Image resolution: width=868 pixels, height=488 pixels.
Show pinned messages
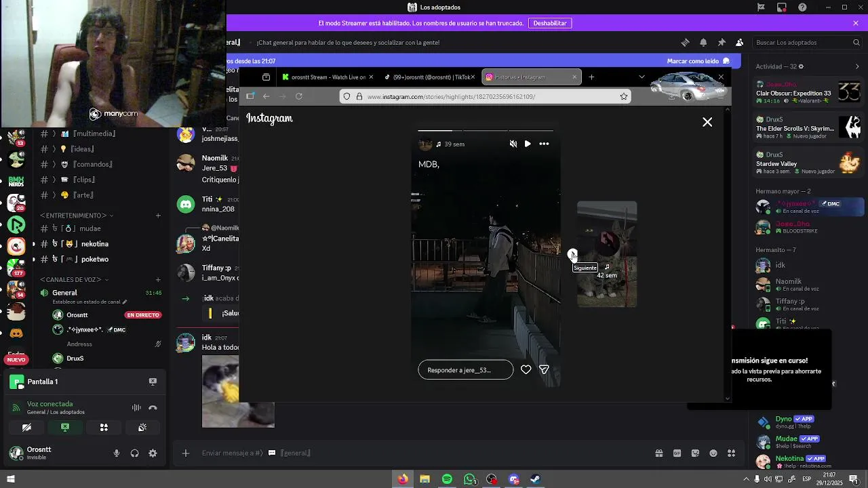[722, 42]
